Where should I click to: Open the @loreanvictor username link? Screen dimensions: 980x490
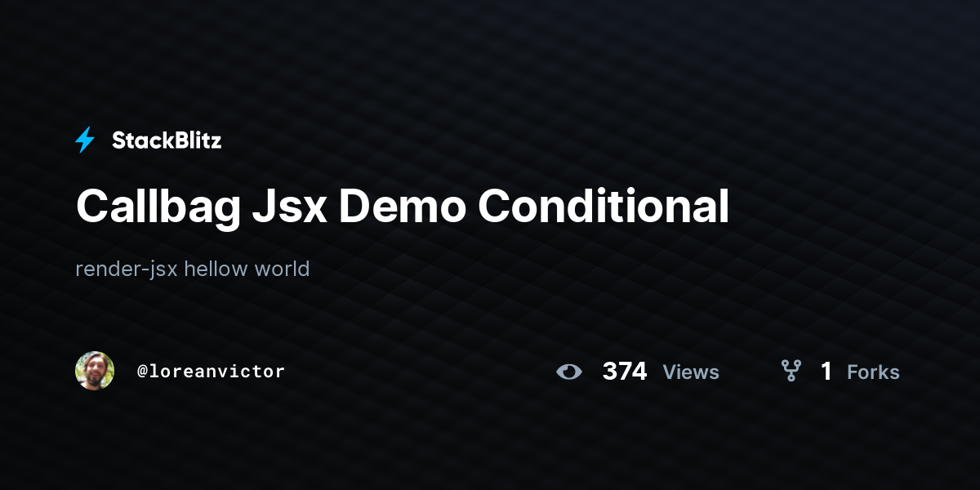211,372
